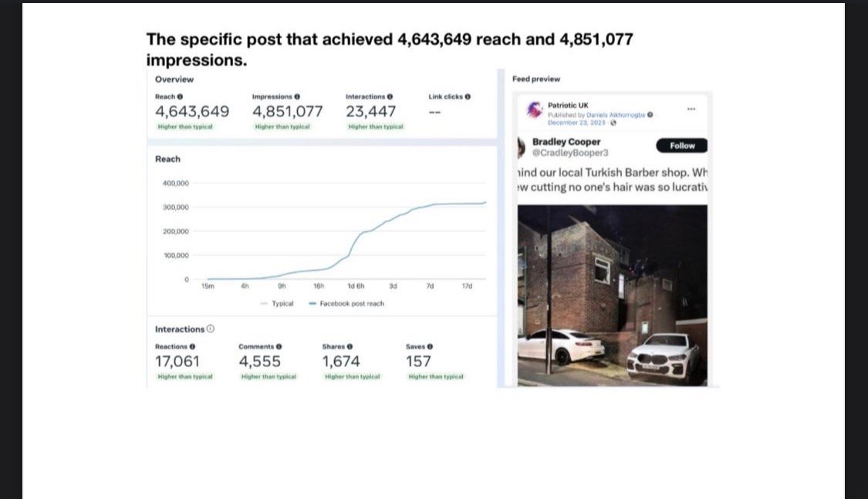Click the Link clicks info icon
This screenshot has height=499, width=868.
coord(468,97)
